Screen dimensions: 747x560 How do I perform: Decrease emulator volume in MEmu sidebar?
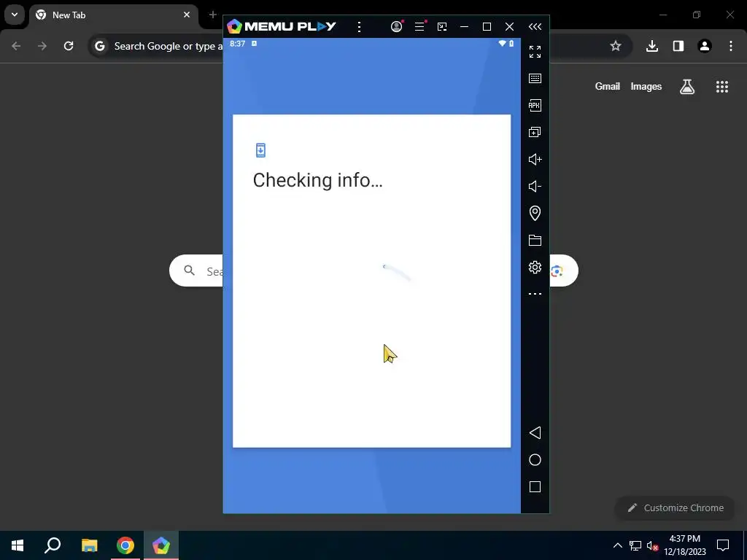(x=535, y=186)
